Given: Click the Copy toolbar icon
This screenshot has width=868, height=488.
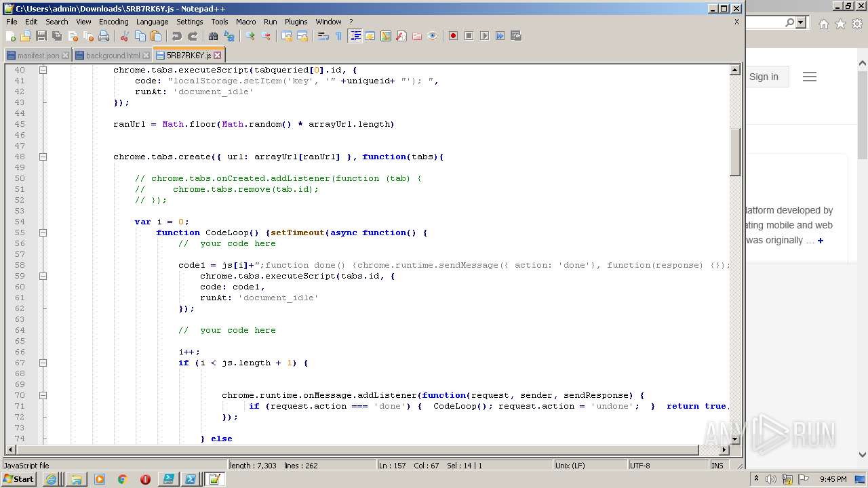Looking at the screenshot, I should tap(140, 36).
